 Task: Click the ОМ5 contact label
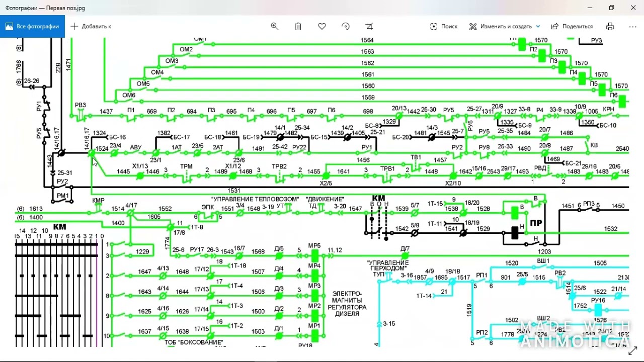(x=143, y=84)
